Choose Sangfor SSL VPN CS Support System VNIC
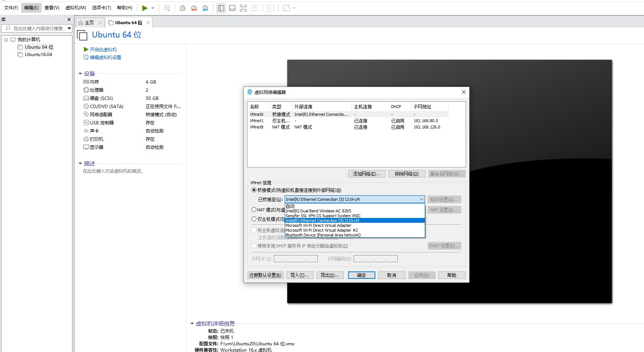Viewport: 644px width, 352px height. tap(355, 216)
